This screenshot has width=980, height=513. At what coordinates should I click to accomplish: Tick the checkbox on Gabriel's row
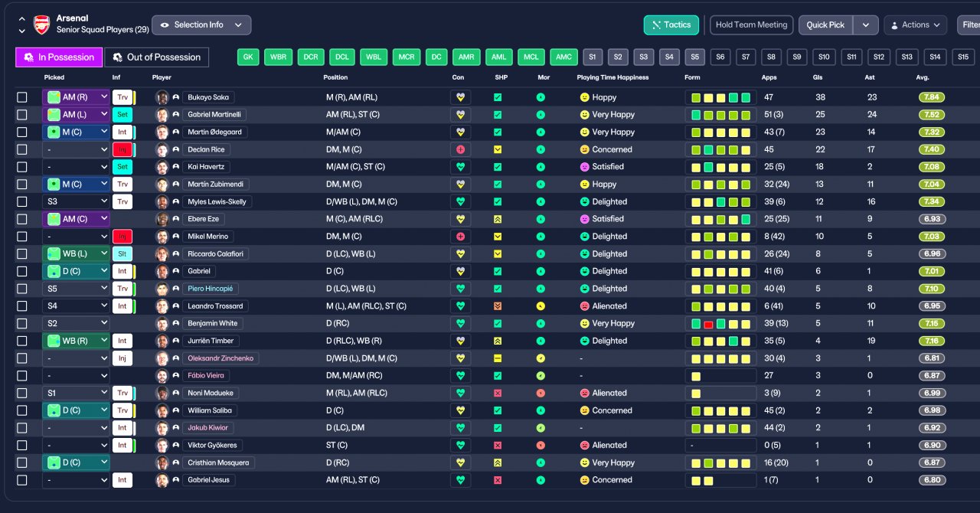pyautogui.click(x=22, y=271)
